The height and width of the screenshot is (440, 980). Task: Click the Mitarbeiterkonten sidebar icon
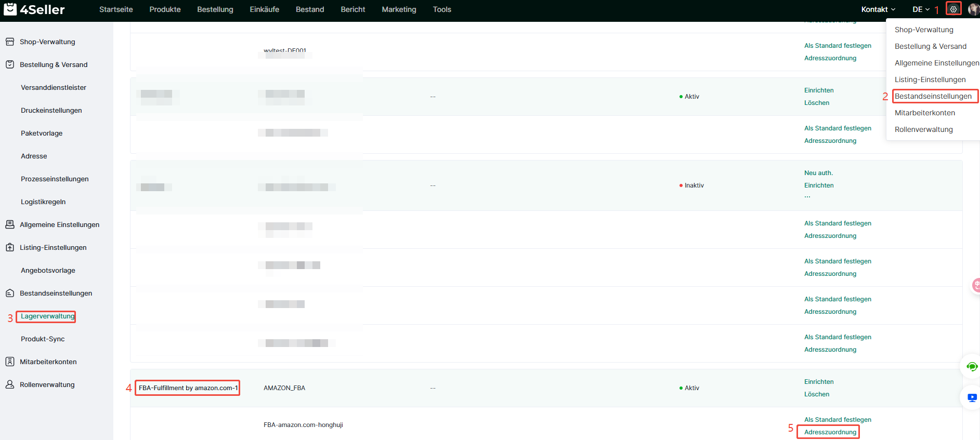[10, 362]
